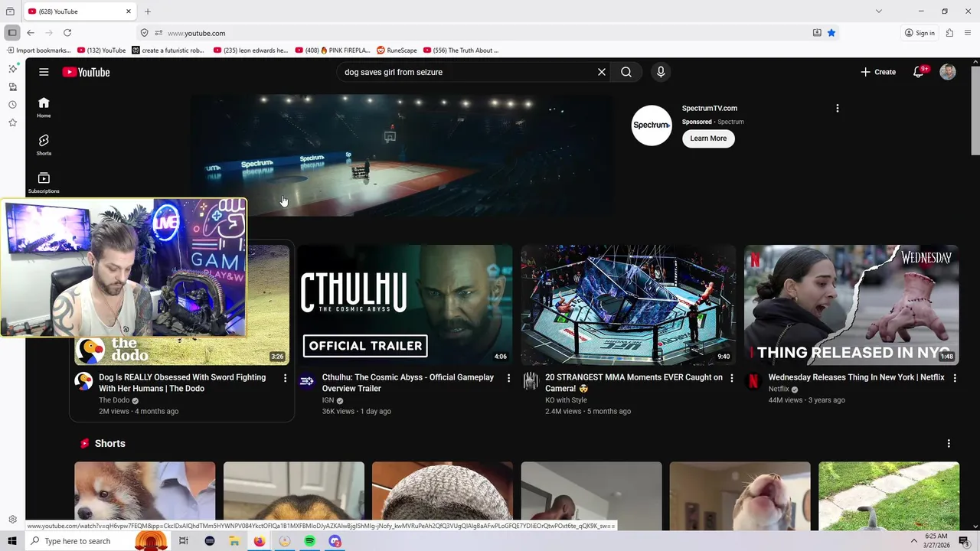980x551 pixels.
Task: Clear the search box with the X
Action: 602,72
